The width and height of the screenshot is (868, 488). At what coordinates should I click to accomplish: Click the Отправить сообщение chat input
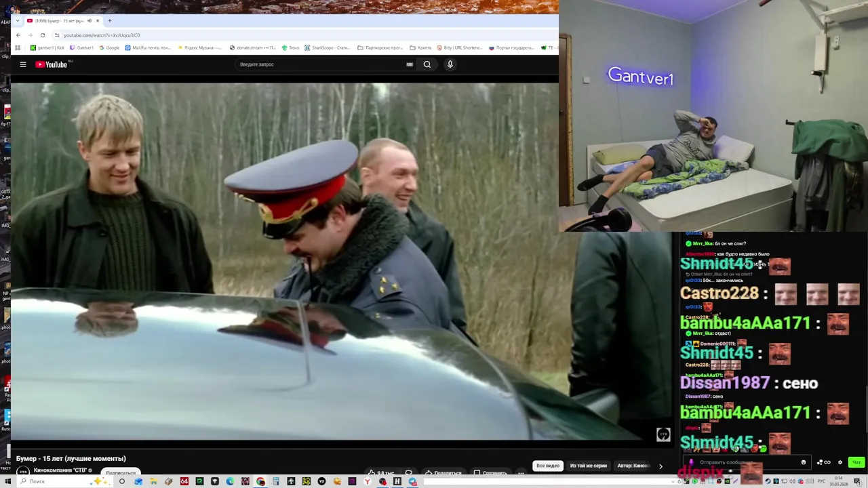[746, 462]
